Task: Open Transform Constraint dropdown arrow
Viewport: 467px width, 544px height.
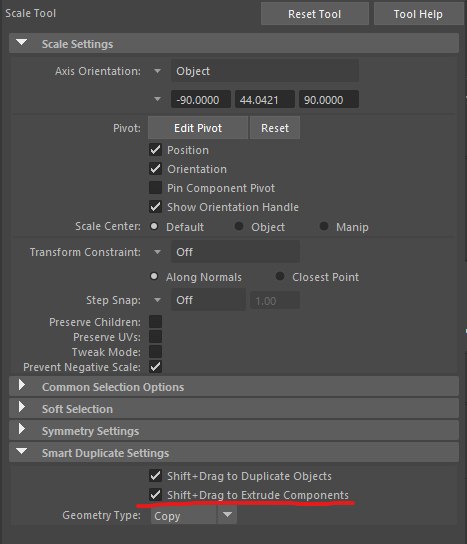Action: point(157,252)
